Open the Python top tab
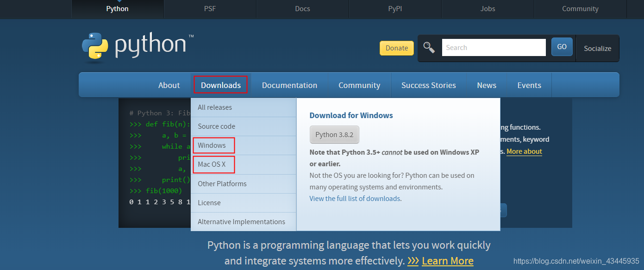Screen dimensions: 644x270 click(118, 9)
